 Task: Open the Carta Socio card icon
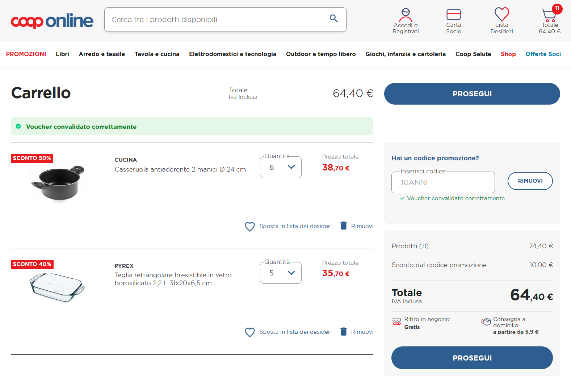[x=453, y=14]
